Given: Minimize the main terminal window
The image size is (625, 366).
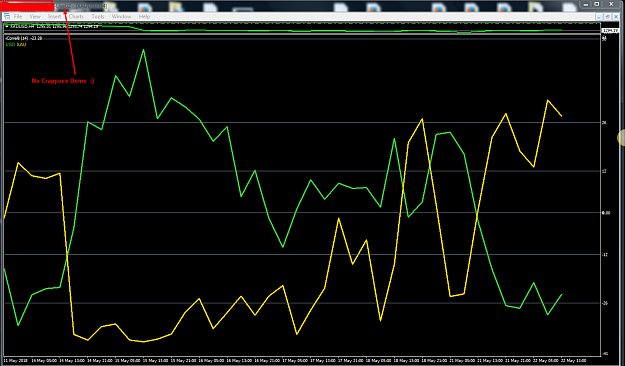Looking at the screenshot, I should pos(586,4).
